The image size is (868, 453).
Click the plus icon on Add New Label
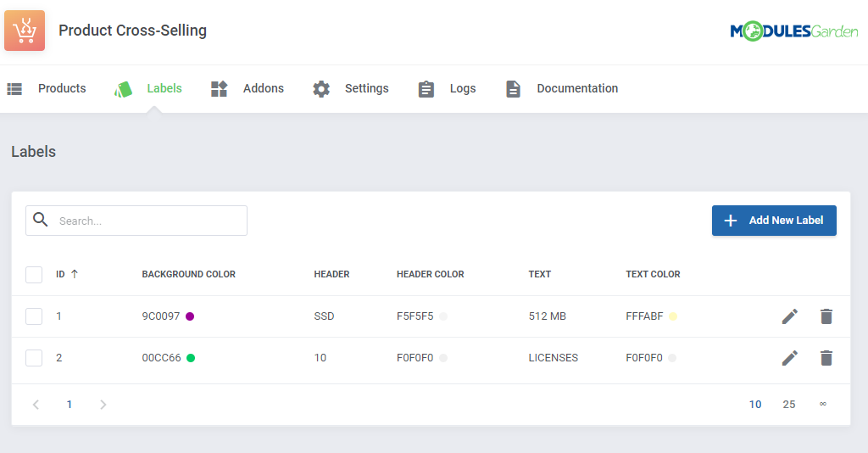(730, 221)
